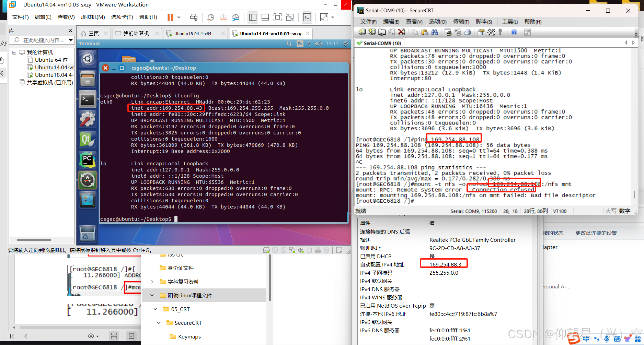Click Ubuntu network indicator arrows icon

tap(289, 44)
